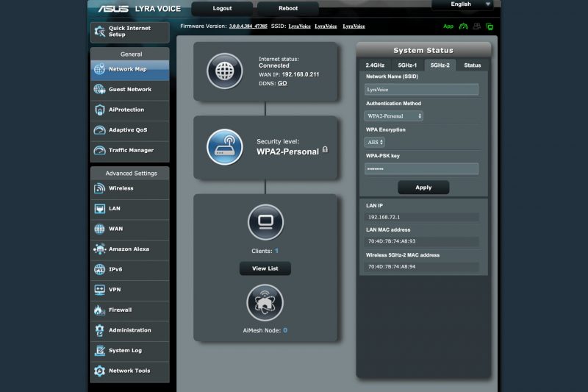Click the Firewall flame icon
The image size is (588, 392).
(100, 310)
